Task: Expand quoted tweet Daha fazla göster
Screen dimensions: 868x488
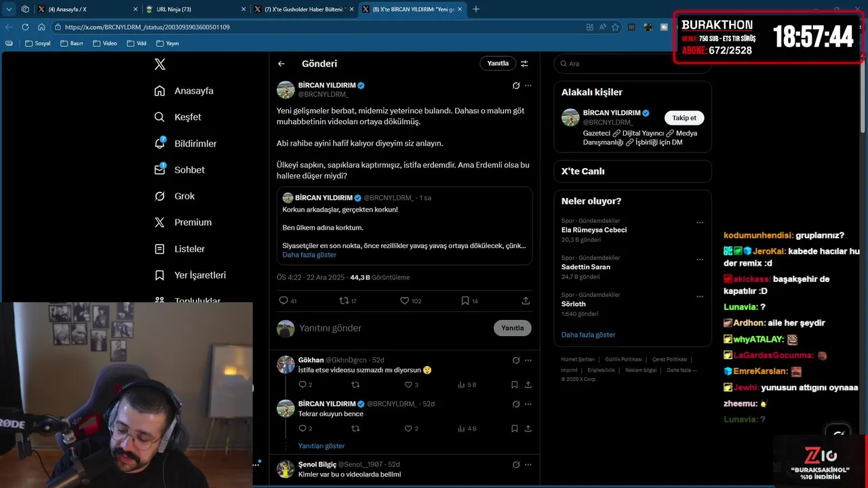Action: pos(309,255)
